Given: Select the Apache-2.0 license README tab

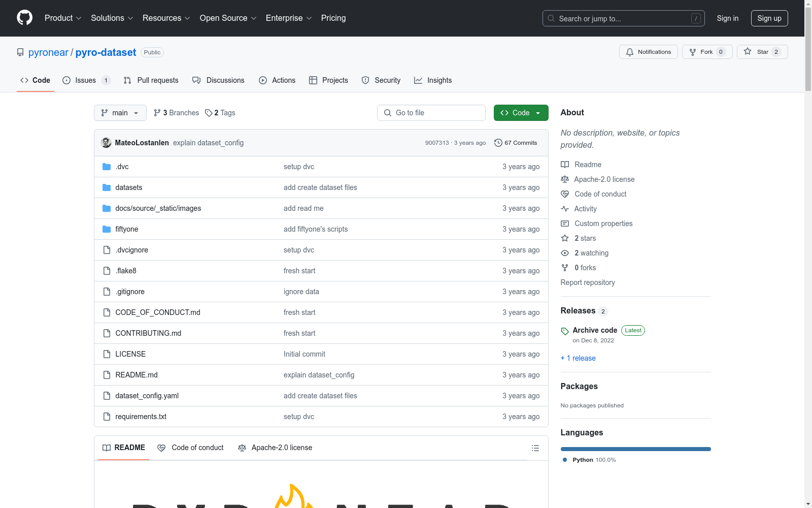Looking at the screenshot, I should coord(275,448).
